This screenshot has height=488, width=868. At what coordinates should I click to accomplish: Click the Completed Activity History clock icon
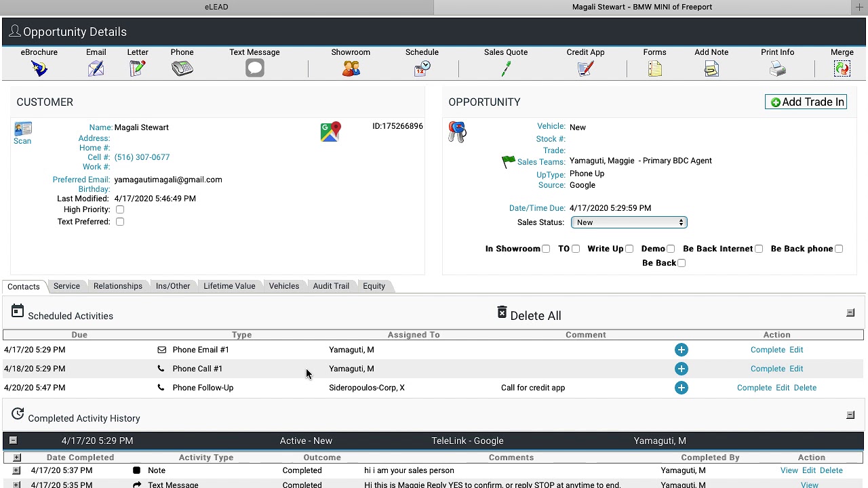pyautogui.click(x=18, y=414)
